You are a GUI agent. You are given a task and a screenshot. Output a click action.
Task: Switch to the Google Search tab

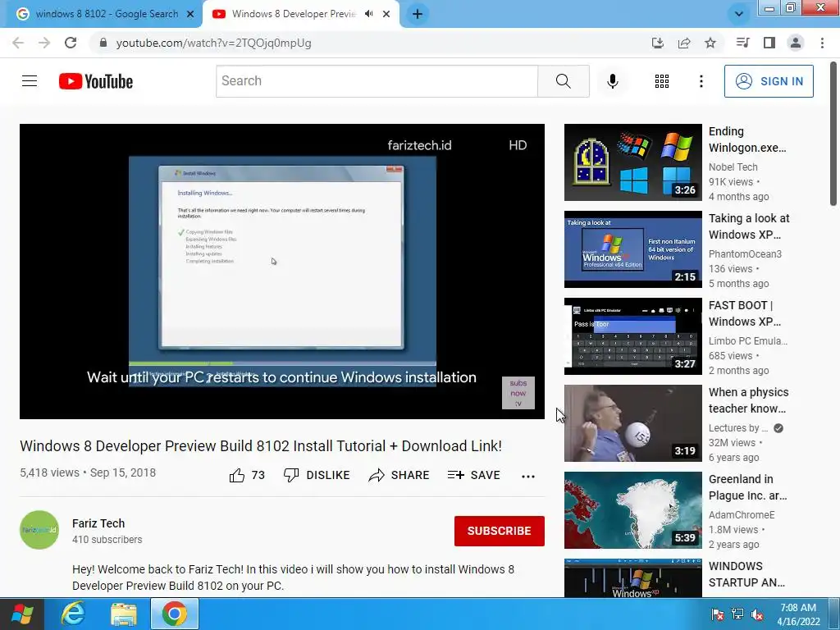101,14
